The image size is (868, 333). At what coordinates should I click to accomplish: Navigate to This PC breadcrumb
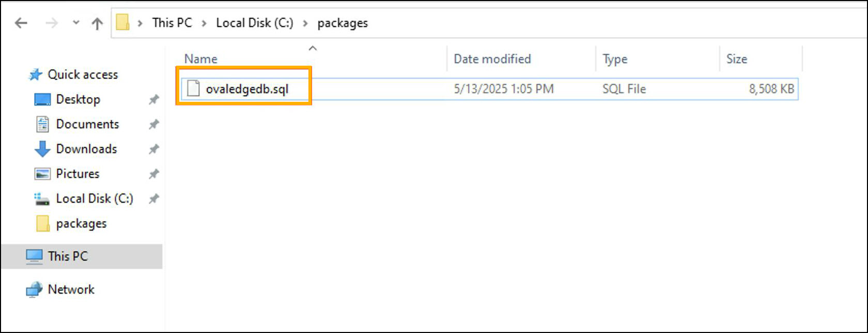coord(172,23)
